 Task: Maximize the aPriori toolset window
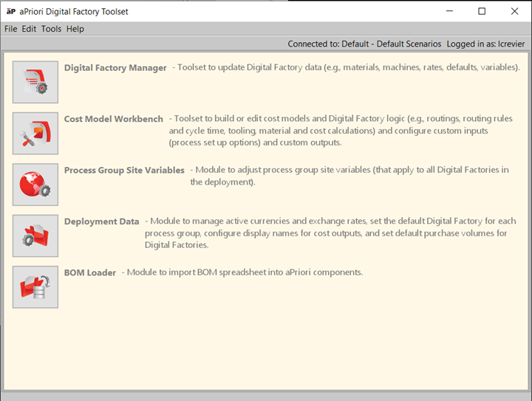(x=482, y=11)
